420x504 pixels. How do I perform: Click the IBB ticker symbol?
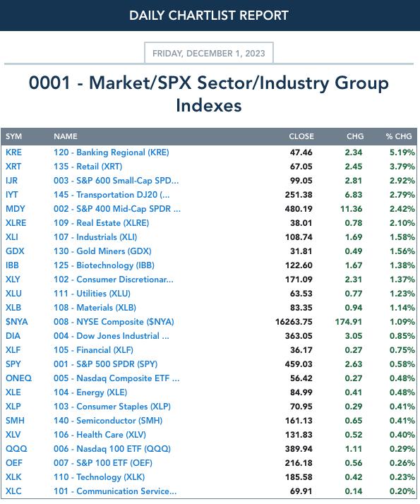coord(12,265)
